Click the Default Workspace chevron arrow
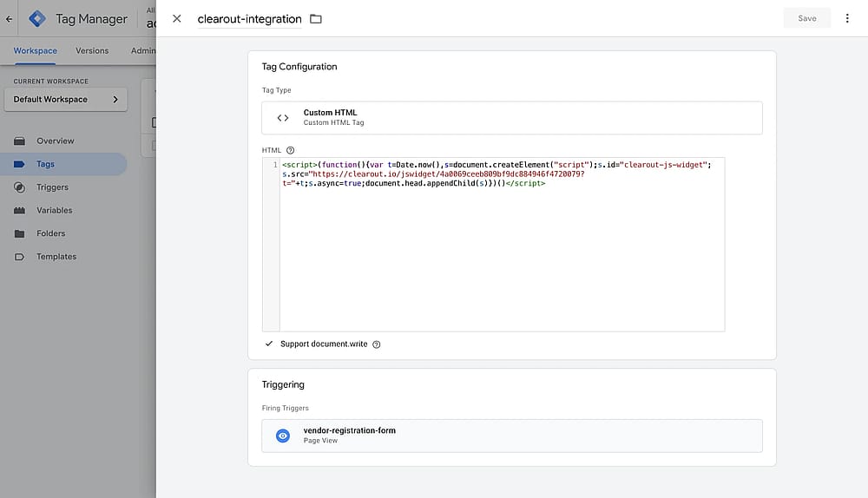The width and height of the screenshot is (868, 498). [x=115, y=100]
